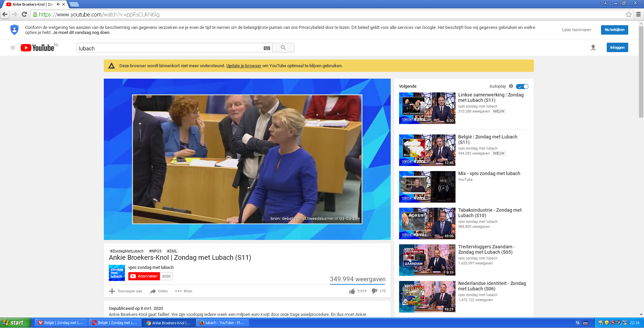
Task: Select the Ankie Broekers-Knol YouTube tab
Action: click(x=35, y=4)
